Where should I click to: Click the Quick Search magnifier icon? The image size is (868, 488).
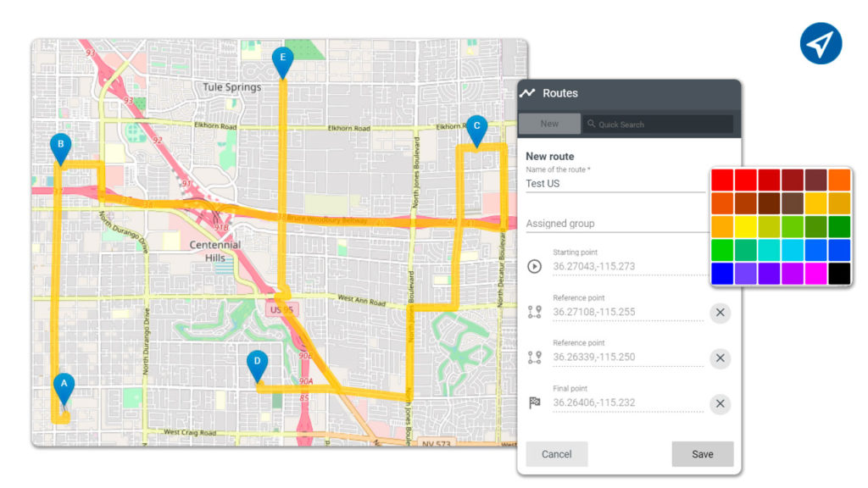tap(591, 124)
